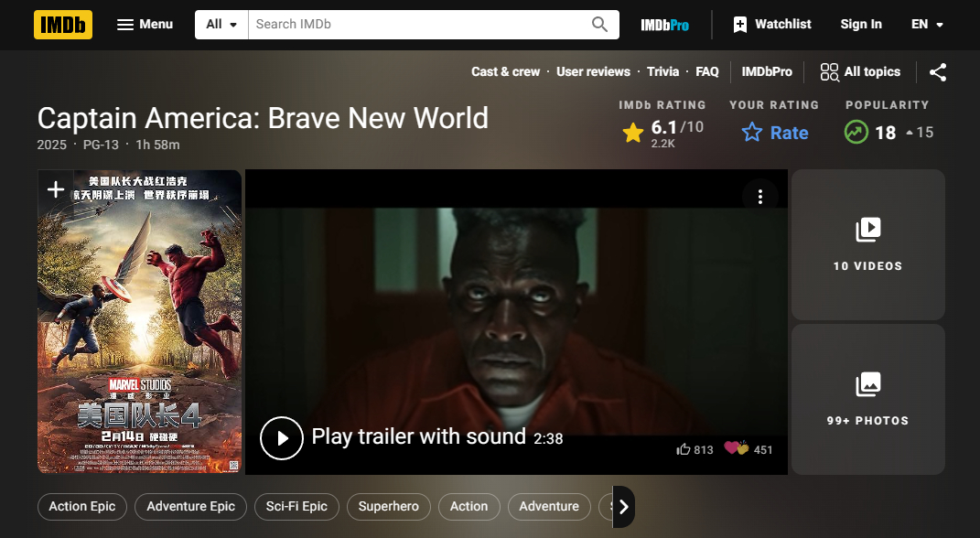980x538 pixels.
Task: Select the Adventure genre chip
Action: pos(549,507)
